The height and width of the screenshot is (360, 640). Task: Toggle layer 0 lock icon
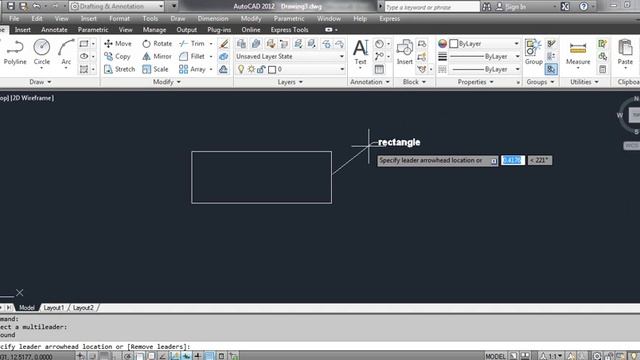[x=261, y=69]
